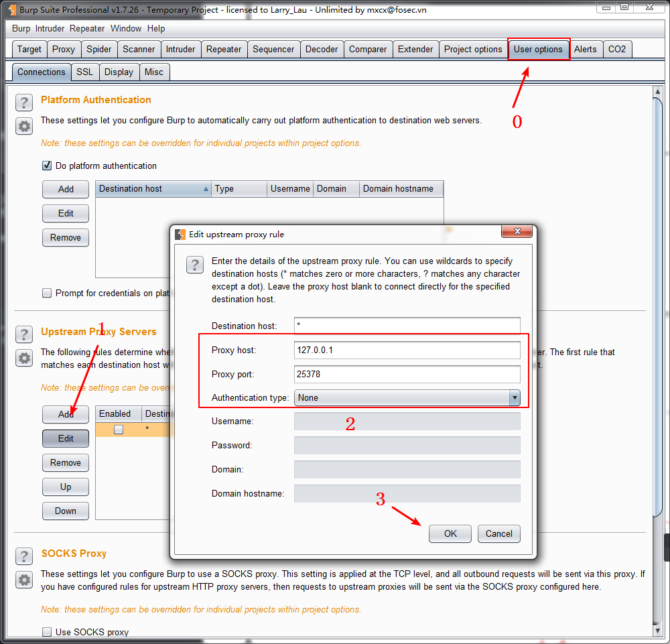Image resolution: width=670 pixels, height=644 pixels.
Task: Close the Edit upstream proxy rule dialog
Action: tap(517, 232)
